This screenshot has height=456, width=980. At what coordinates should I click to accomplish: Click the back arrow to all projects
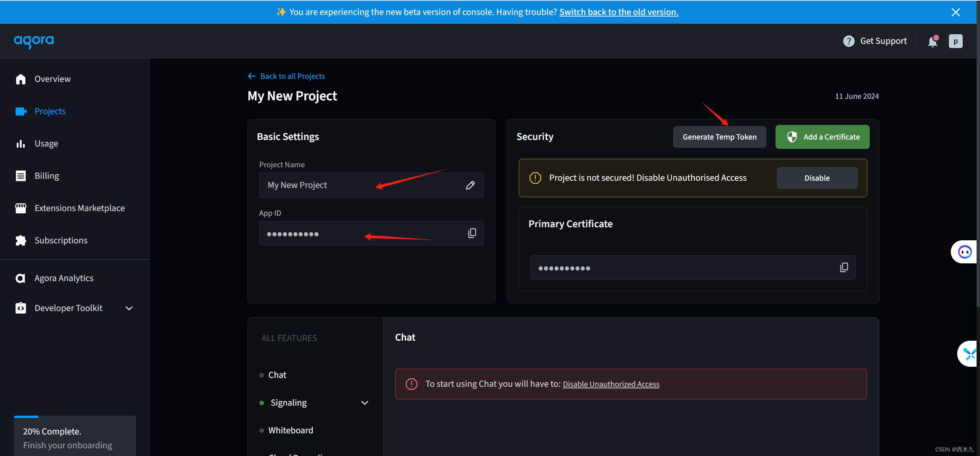[x=252, y=76]
